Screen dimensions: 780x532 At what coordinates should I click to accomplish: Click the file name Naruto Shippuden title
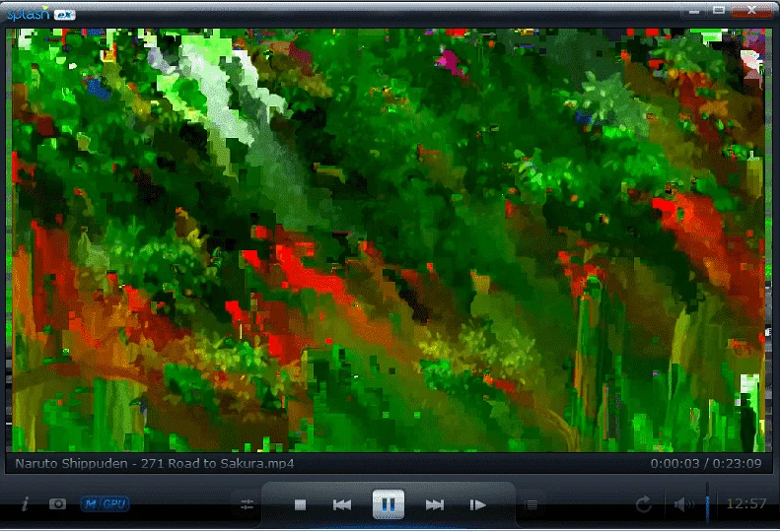pyautogui.click(x=154, y=463)
